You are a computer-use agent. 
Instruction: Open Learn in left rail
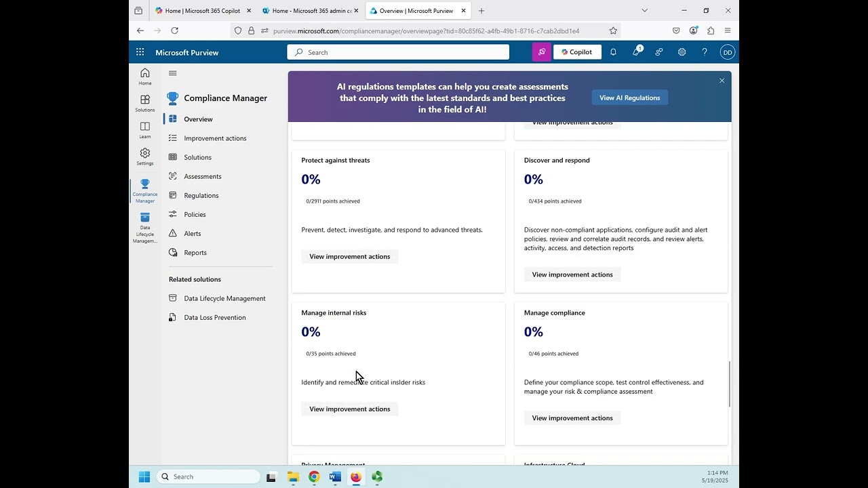point(145,130)
